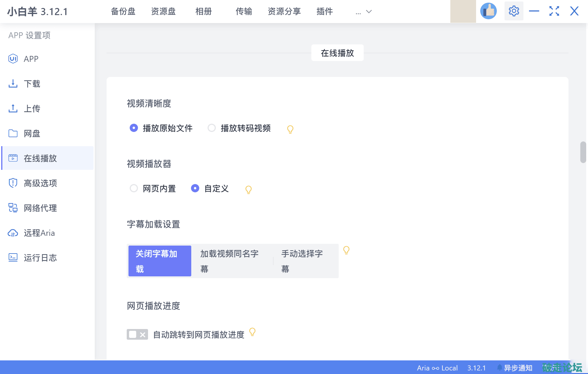Click lightbulb hint beside 播放转码视频
The image size is (588, 374).
[x=290, y=129]
